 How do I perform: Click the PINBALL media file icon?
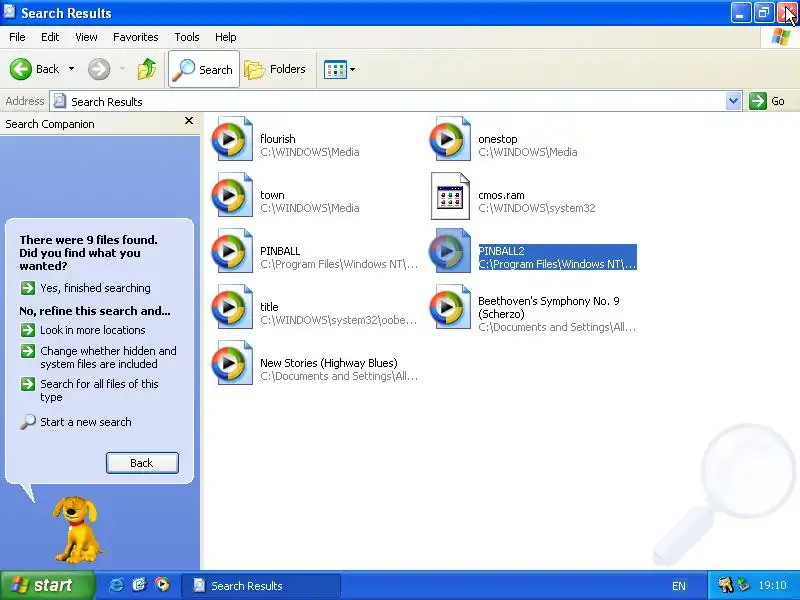[232, 251]
